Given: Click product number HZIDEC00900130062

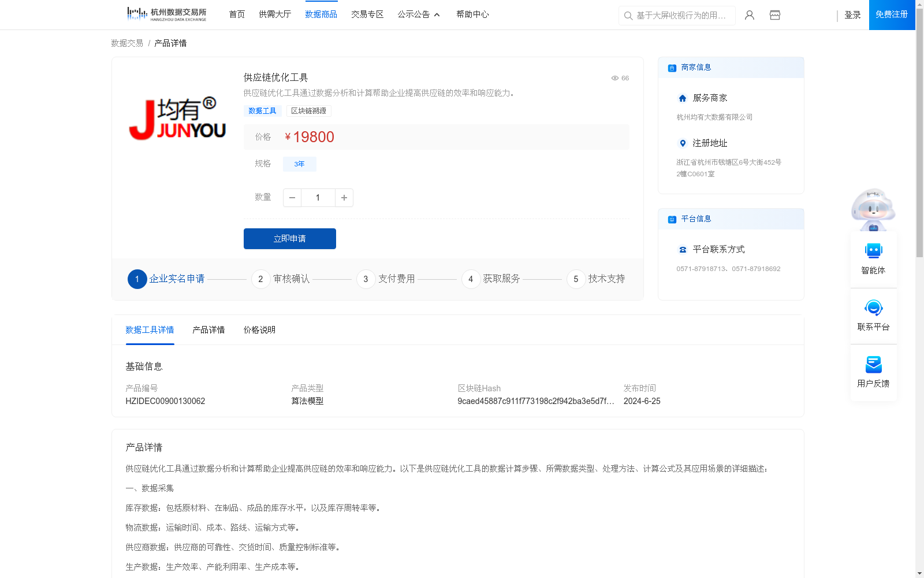Looking at the screenshot, I should click(165, 401).
